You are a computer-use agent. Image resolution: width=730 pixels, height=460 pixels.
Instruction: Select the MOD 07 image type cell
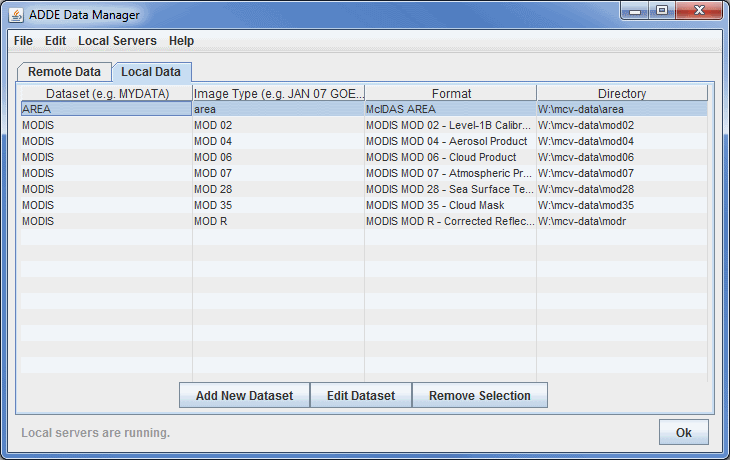click(278, 173)
